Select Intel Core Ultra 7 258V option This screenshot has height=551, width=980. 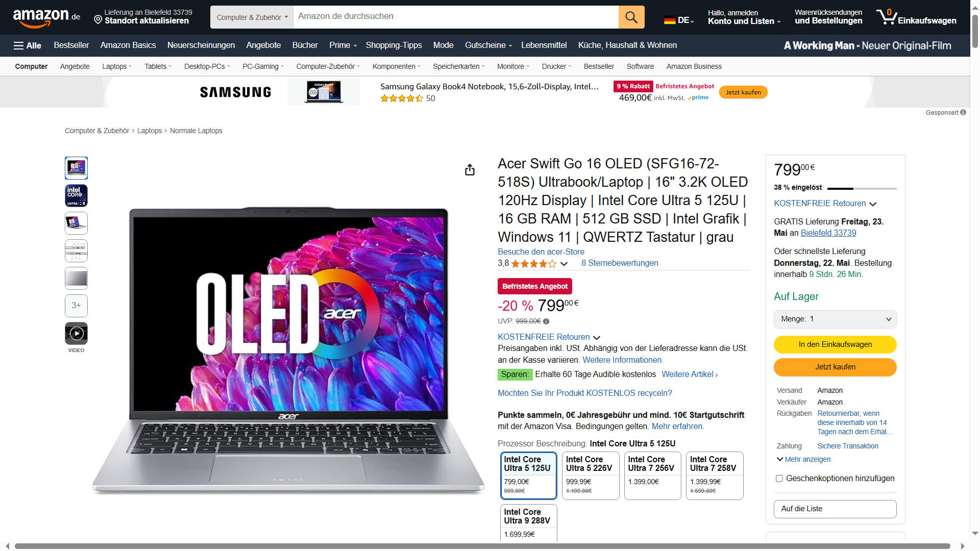(715, 475)
